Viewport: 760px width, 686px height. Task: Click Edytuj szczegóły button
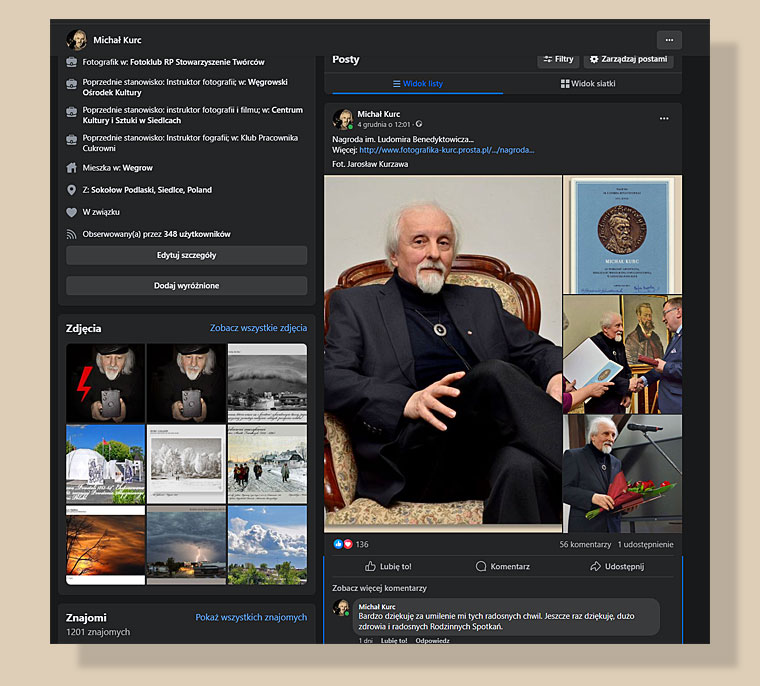pos(187,255)
